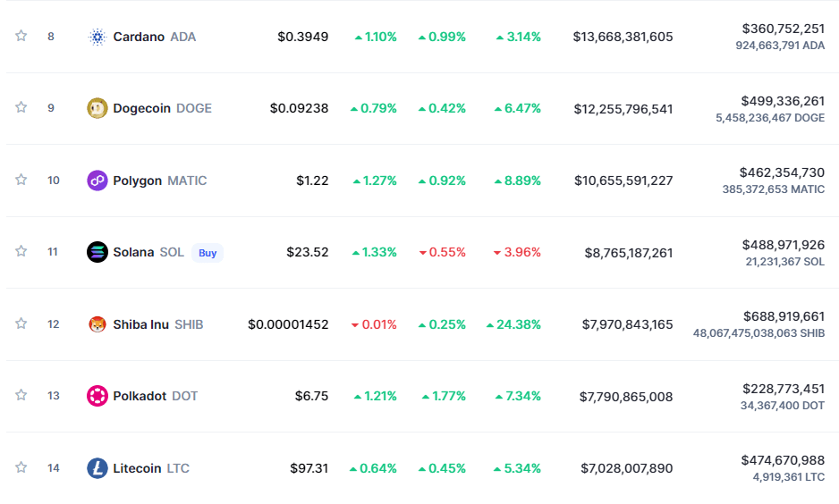The height and width of the screenshot is (504, 839).
Task: Toggle the Solana watchlist star
Action: 21,251
